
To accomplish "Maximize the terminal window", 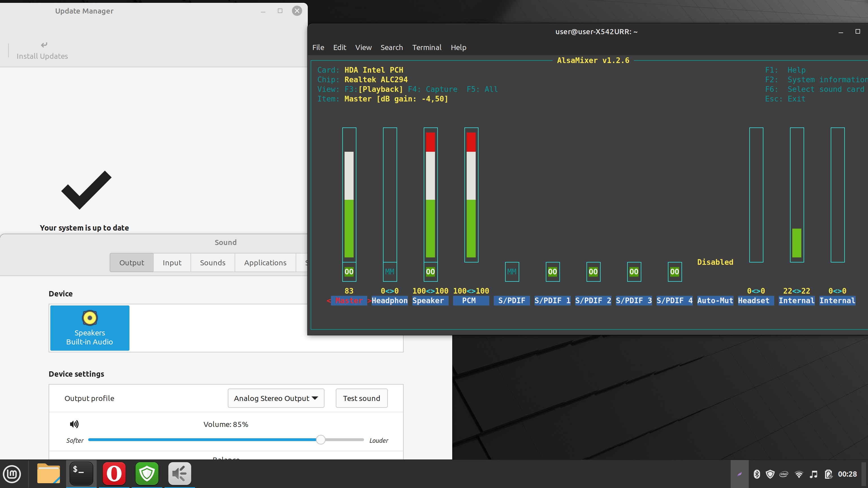I will [858, 31].
